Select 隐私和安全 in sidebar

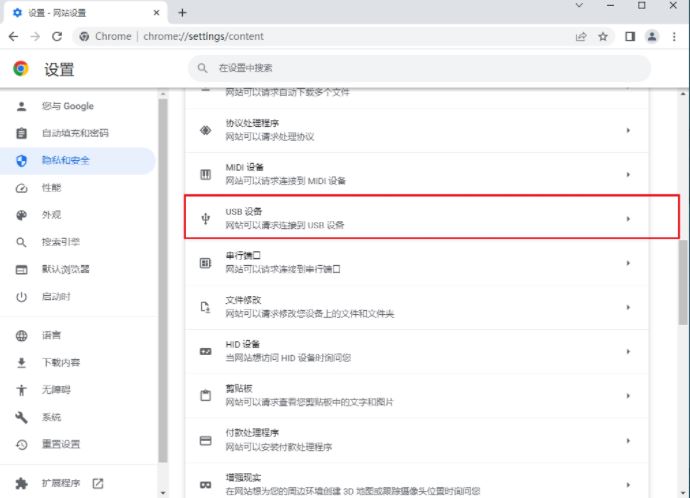77,161
